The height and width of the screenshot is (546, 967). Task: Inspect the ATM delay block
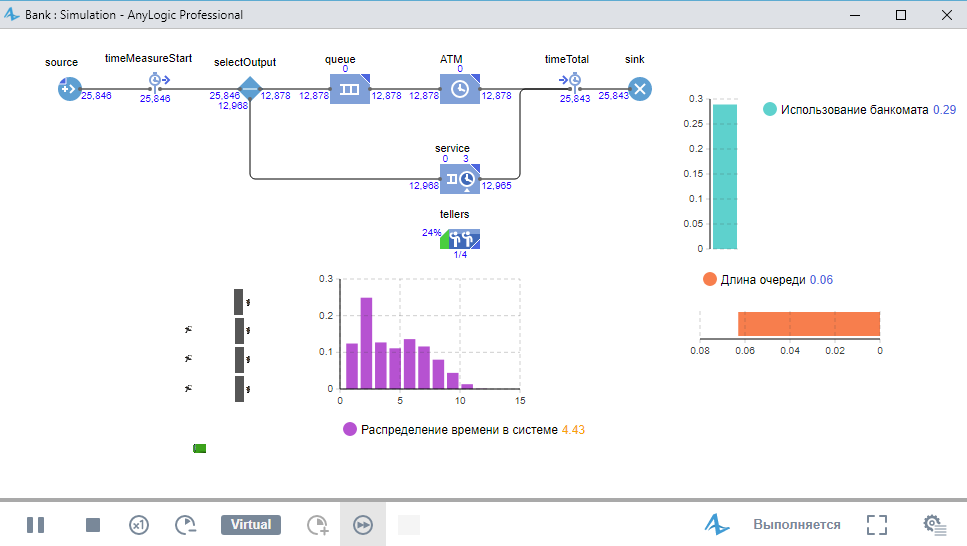click(x=459, y=89)
